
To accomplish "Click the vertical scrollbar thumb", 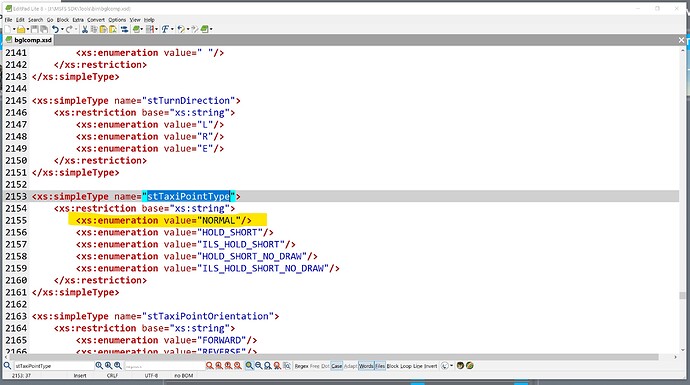I will 682,295.
